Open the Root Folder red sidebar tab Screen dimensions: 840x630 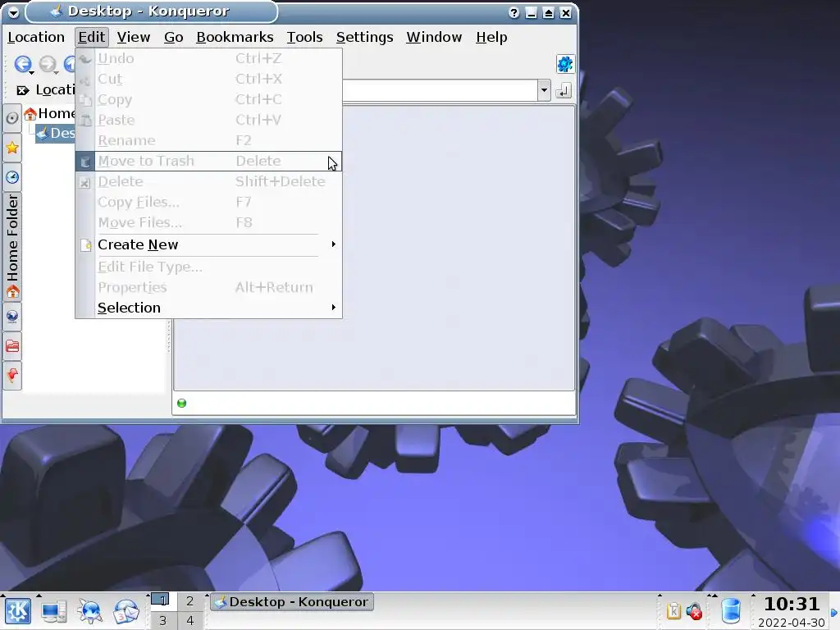pos(11,346)
